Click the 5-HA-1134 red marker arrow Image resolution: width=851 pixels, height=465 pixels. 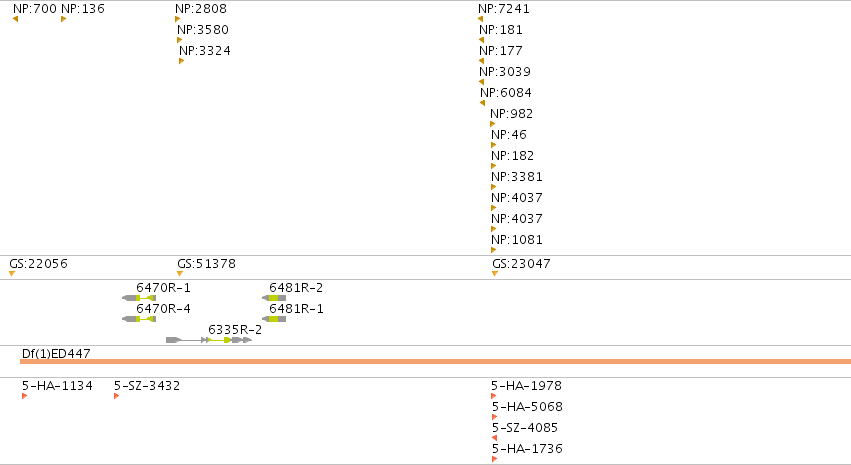[x=24, y=396]
